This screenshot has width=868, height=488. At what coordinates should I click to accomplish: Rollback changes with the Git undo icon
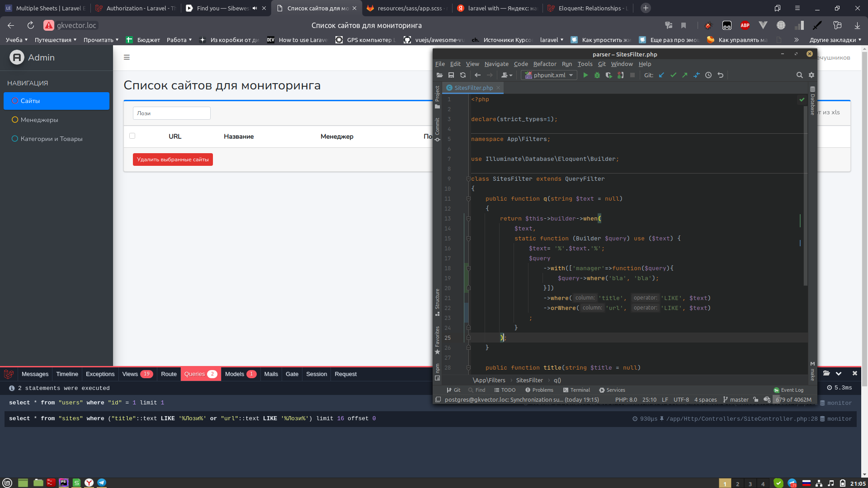pyautogui.click(x=721, y=75)
